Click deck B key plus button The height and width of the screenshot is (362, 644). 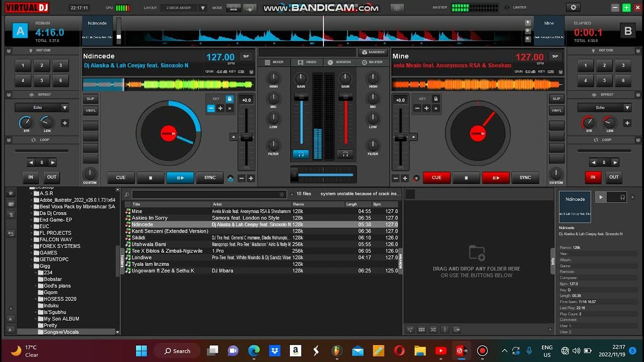tap(426, 108)
